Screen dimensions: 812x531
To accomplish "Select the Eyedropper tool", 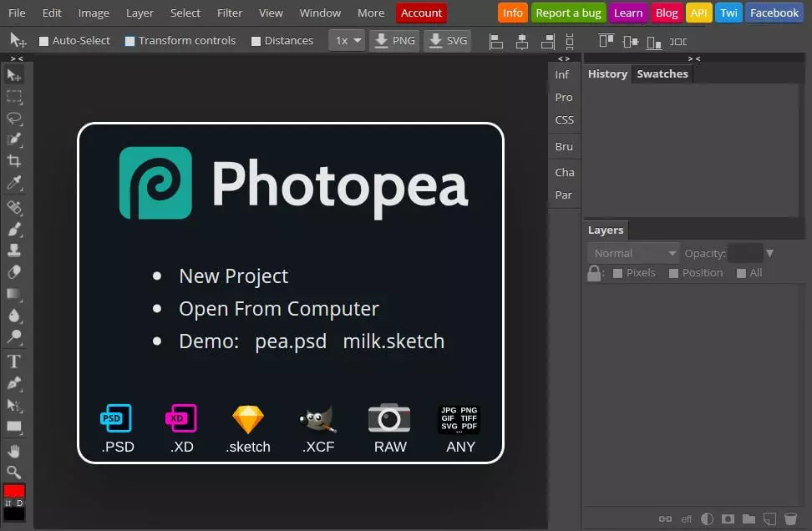I will pyautogui.click(x=14, y=183).
